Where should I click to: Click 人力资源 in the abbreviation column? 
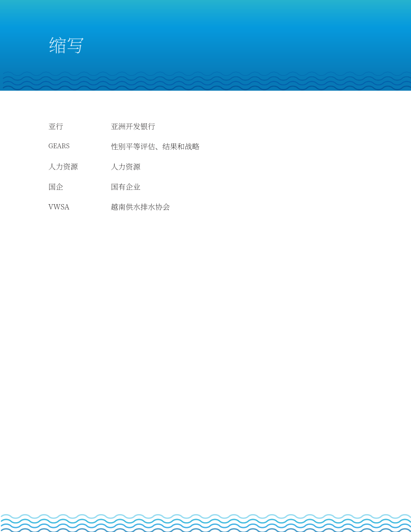coord(63,167)
